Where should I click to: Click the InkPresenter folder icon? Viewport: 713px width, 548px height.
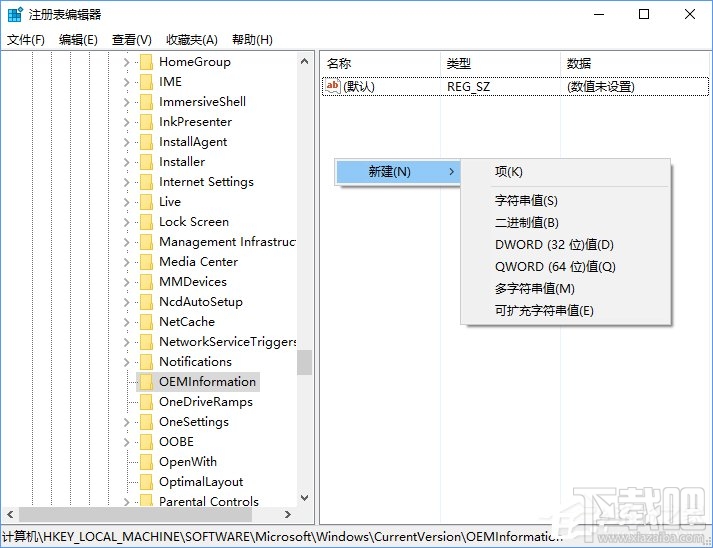[146, 122]
